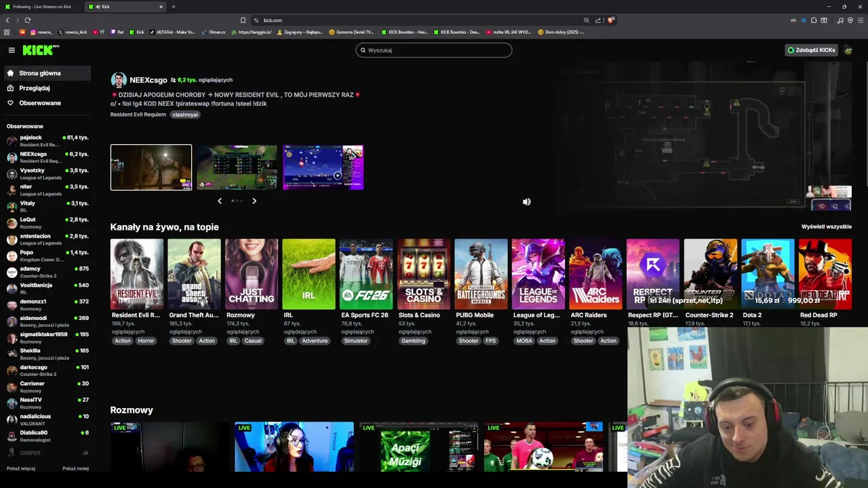Go to Strona główna in sidebar
Screen dimensions: 868x488
(46, 73)
